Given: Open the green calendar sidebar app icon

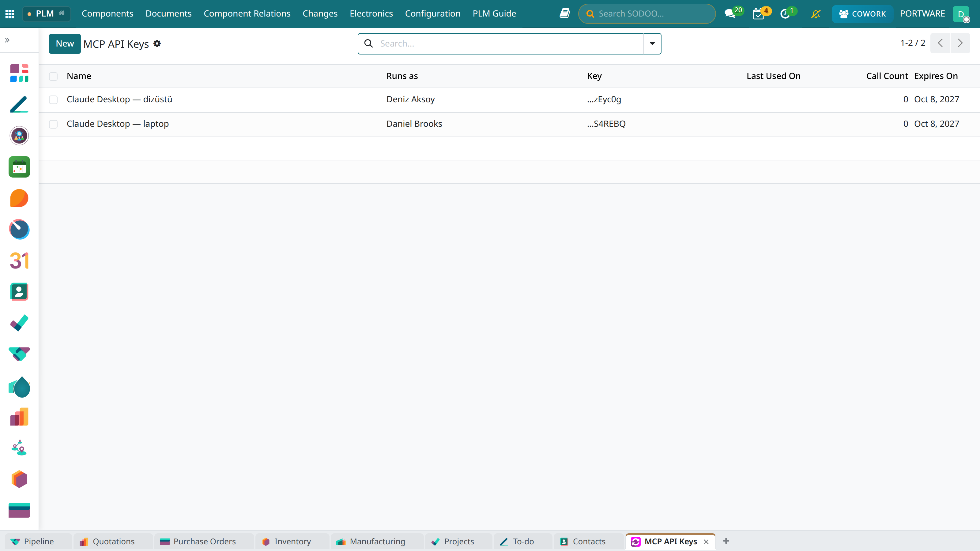Looking at the screenshot, I should point(19,167).
